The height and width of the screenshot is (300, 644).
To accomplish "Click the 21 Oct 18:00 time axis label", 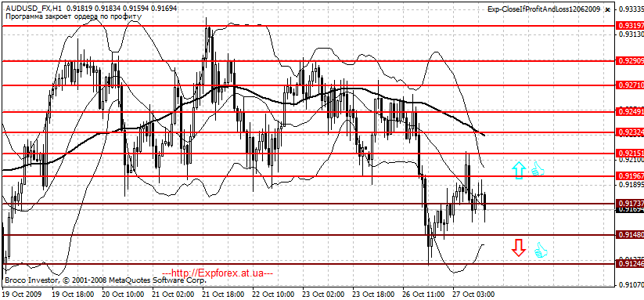I will click(x=224, y=295).
